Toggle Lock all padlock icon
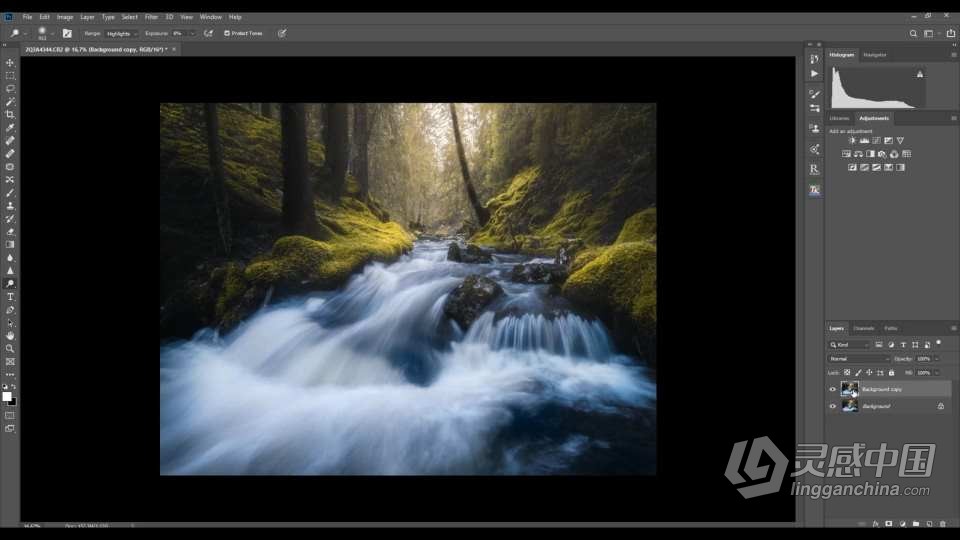This screenshot has height=540, width=960. (x=891, y=372)
